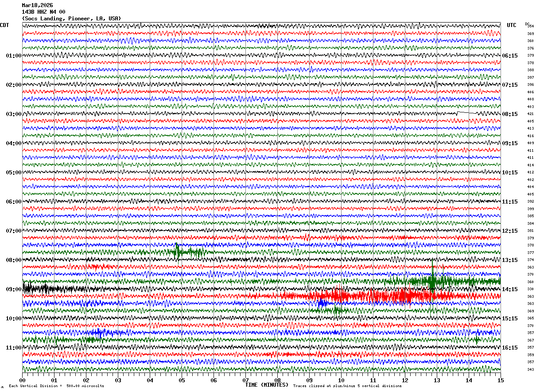Click minute "14" on the bottom time axis
The height and width of the screenshot is (392, 536).
pyautogui.click(x=469, y=380)
